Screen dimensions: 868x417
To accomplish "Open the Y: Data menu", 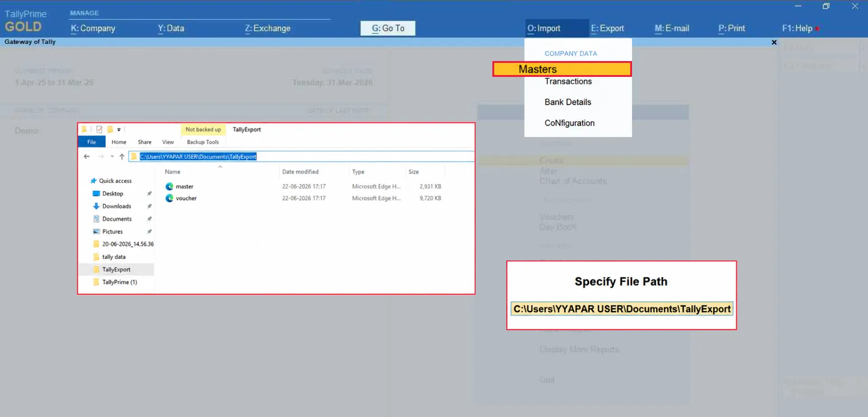I will tap(171, 28).
